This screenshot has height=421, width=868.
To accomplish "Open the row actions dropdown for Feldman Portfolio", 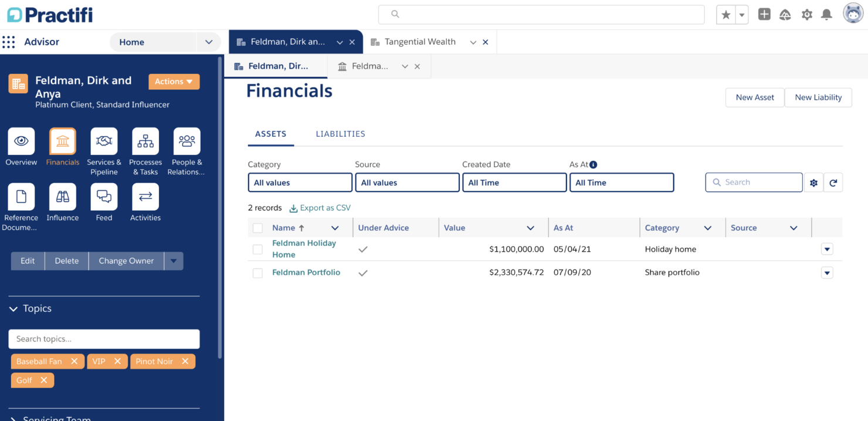I will [x=827, y=272].
